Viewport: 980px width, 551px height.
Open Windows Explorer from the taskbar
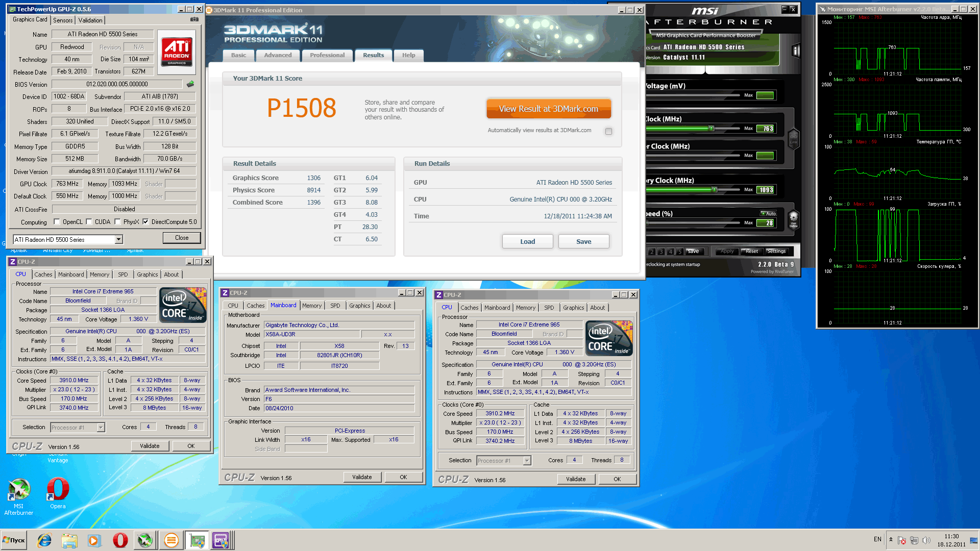(x=69, y=540)
